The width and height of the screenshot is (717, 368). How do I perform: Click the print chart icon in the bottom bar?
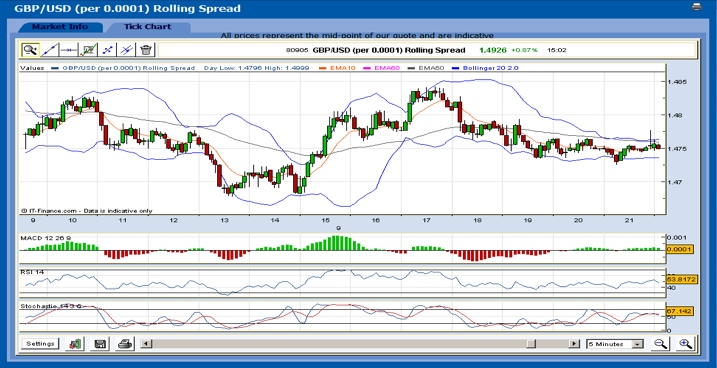[x=125, y=344]
